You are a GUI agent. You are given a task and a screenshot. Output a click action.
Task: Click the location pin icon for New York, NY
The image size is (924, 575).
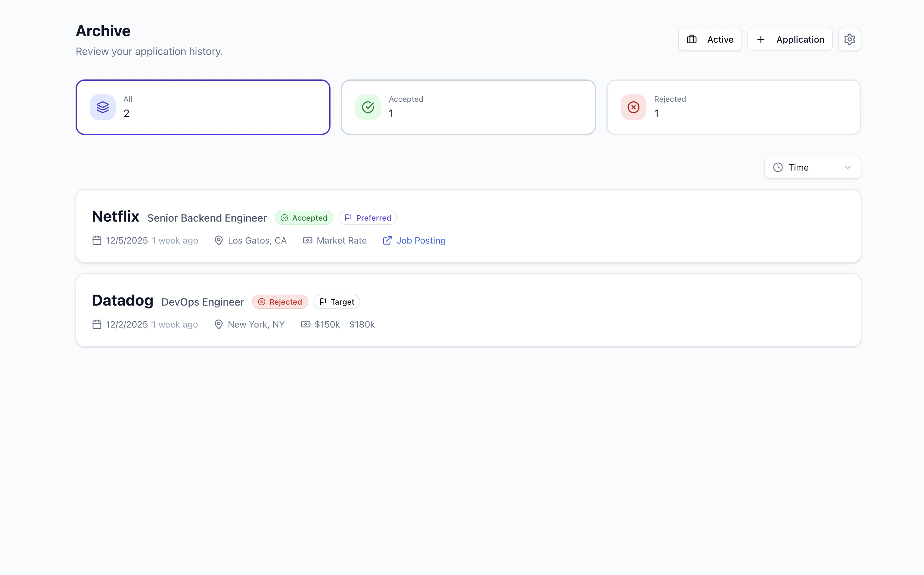click(x=218, y=324)
